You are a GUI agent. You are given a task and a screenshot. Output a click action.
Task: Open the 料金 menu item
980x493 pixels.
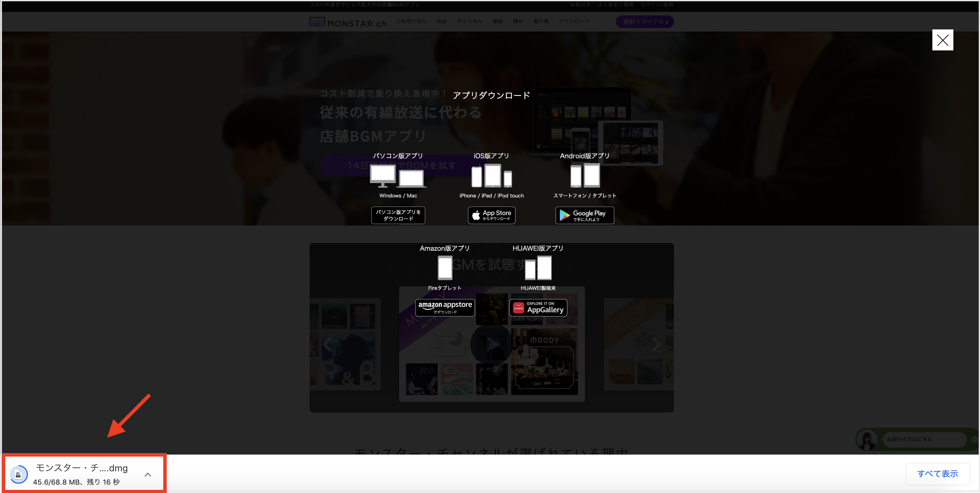tap(442, 21)
